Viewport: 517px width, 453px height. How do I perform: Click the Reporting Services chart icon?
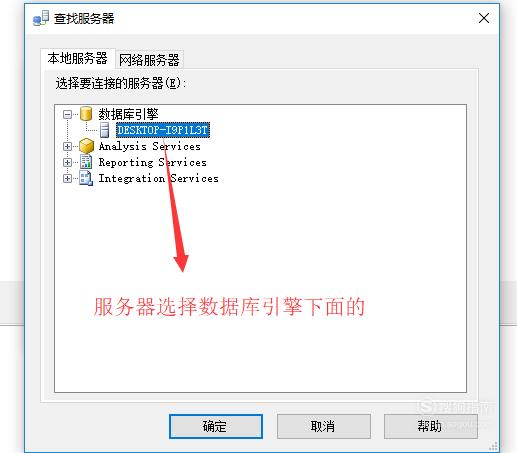[x=86, y=162]
